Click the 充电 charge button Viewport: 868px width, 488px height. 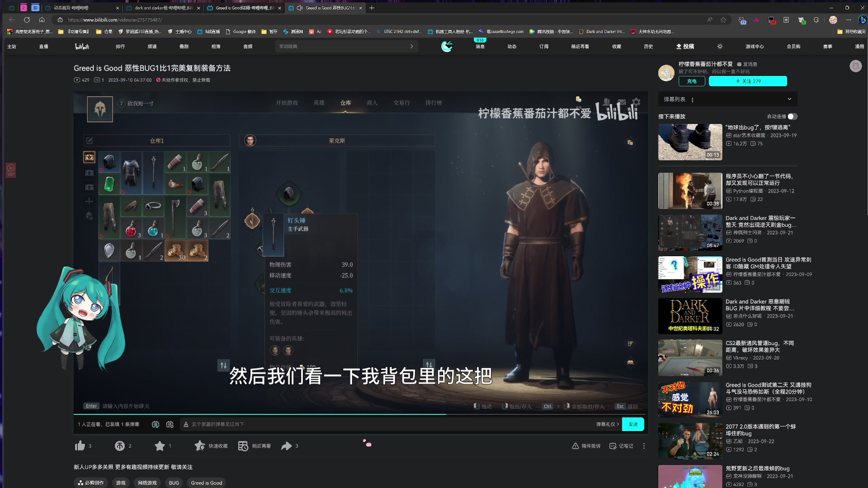pyautogui.click(x=692, y=81)
